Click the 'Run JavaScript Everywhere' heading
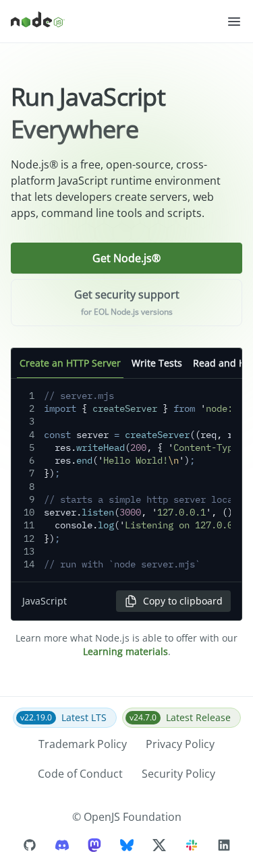 click(x=88, y=113)
